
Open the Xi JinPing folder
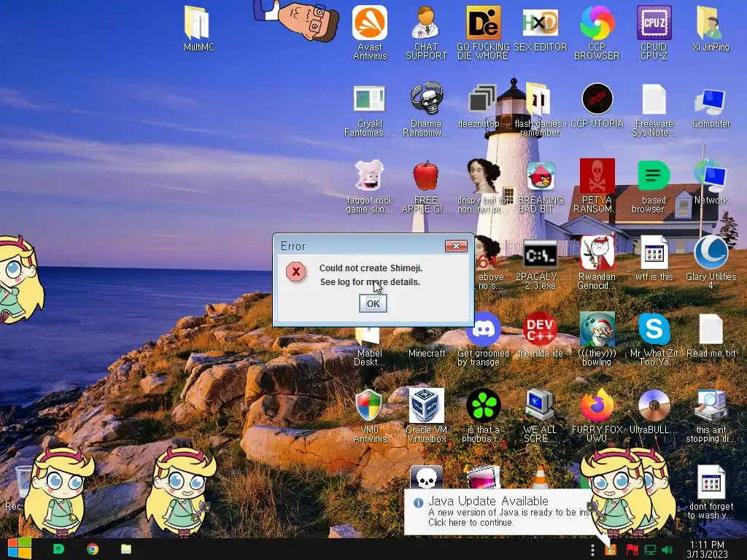pyautogui.click(x=711, y=28)
